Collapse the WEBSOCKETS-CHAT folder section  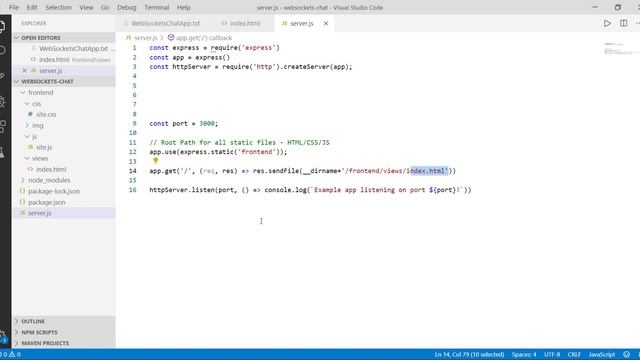pos(64,81)
